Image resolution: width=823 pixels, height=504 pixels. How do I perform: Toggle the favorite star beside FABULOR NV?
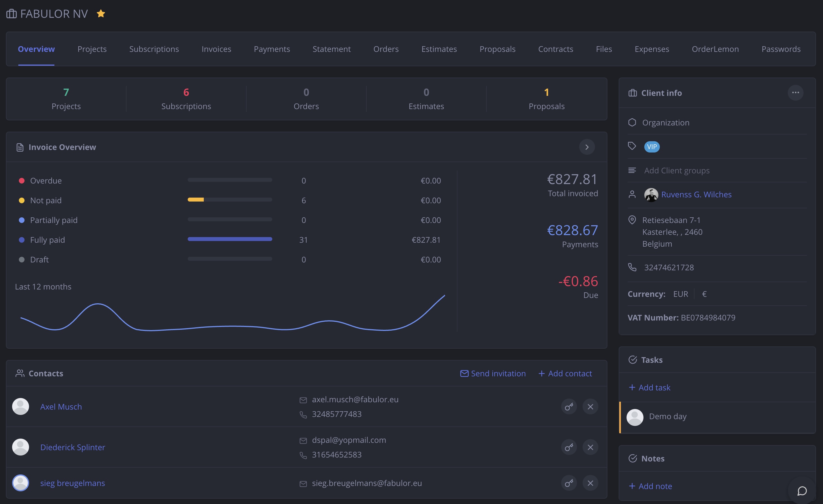click(x=101, y=13)
